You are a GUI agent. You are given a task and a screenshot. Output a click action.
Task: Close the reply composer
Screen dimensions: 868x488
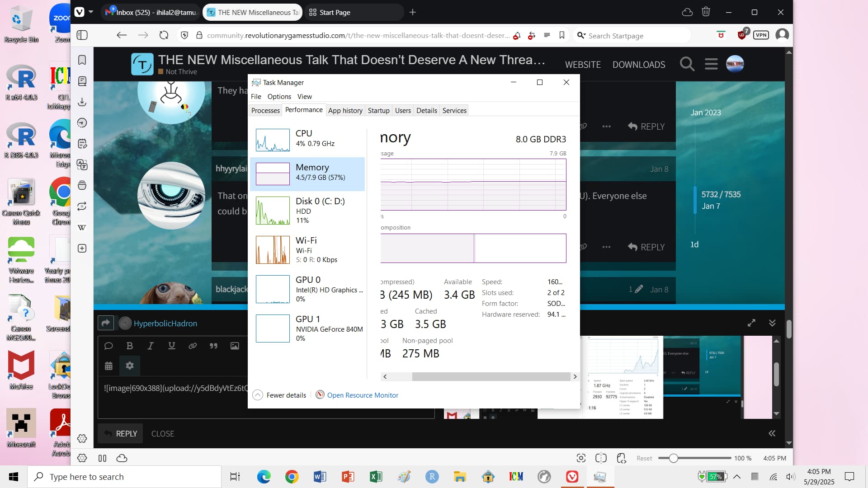tap(163, 433)
